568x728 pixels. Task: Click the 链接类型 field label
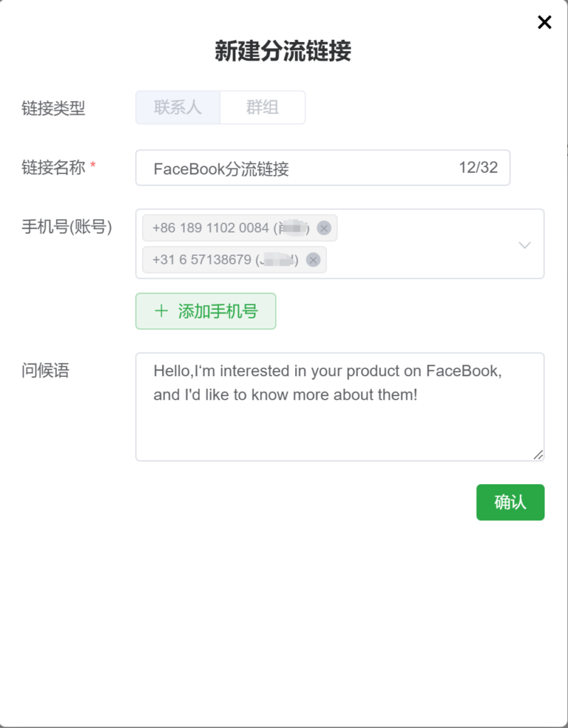[x=53, y=108]
